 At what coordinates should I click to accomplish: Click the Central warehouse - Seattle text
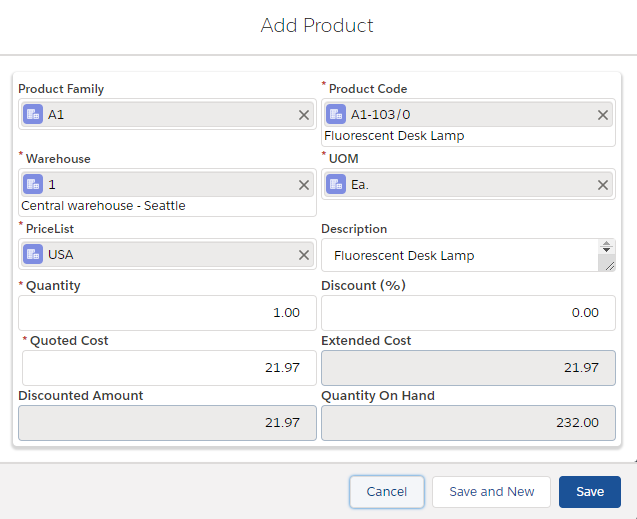[103, 206]
